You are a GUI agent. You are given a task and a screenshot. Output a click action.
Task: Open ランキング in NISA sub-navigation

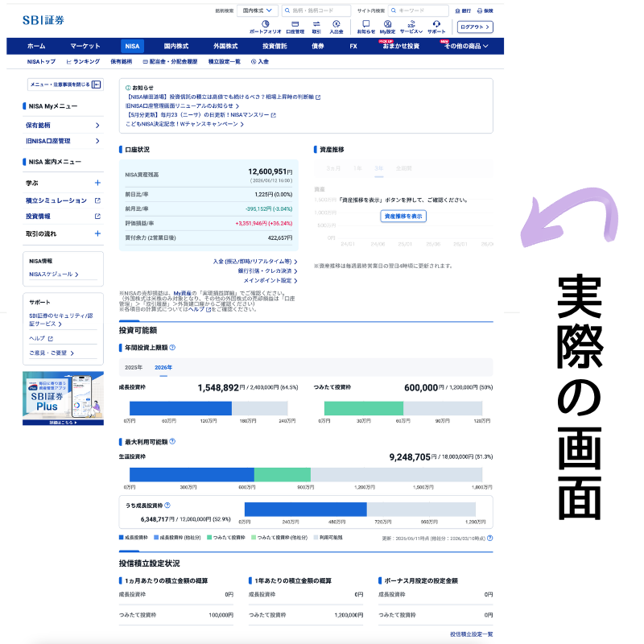click(84, 62)
